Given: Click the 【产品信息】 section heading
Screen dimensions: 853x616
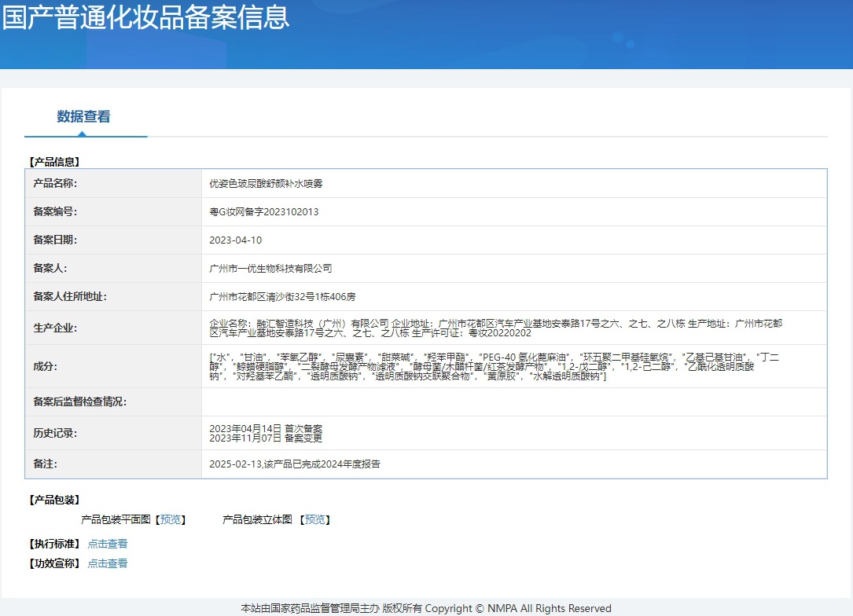Looking at the screenshot, I should [x=54, y=162].
